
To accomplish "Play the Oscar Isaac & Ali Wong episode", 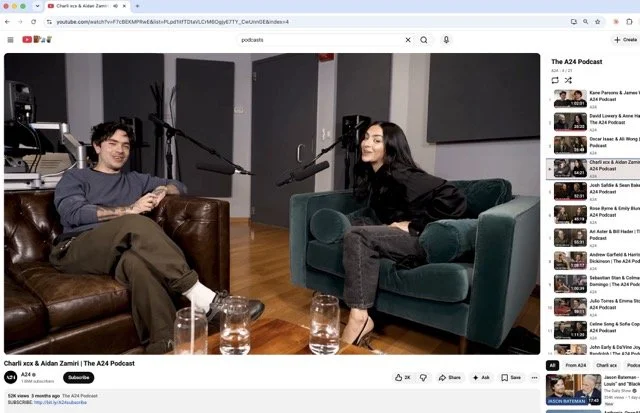I will tap(593, 145).
